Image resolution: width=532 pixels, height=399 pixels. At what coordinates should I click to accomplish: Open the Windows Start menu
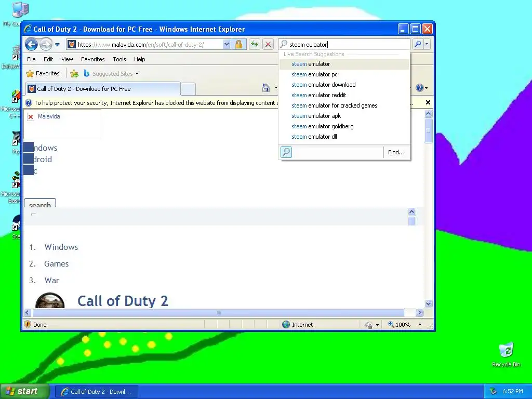tap(24, 391)
